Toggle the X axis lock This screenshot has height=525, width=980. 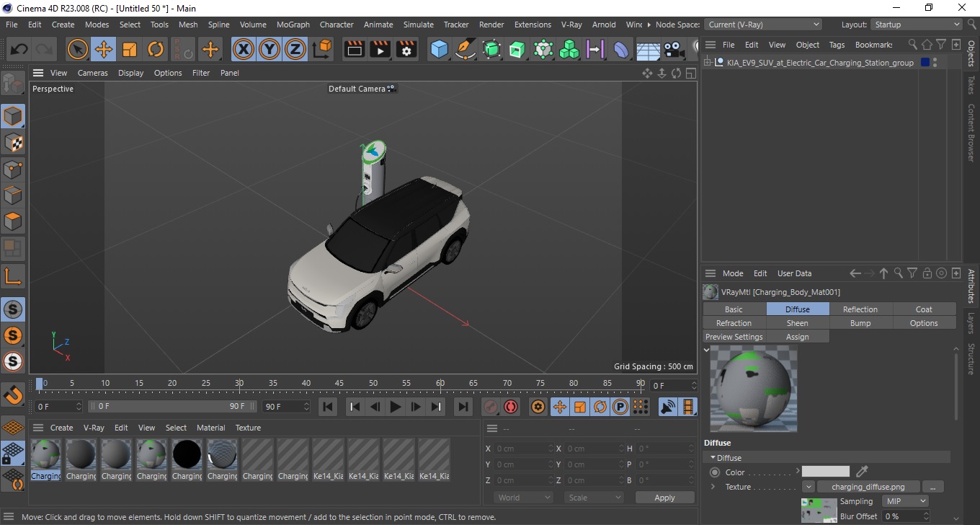pyautogui.click(x=244, y=49)
